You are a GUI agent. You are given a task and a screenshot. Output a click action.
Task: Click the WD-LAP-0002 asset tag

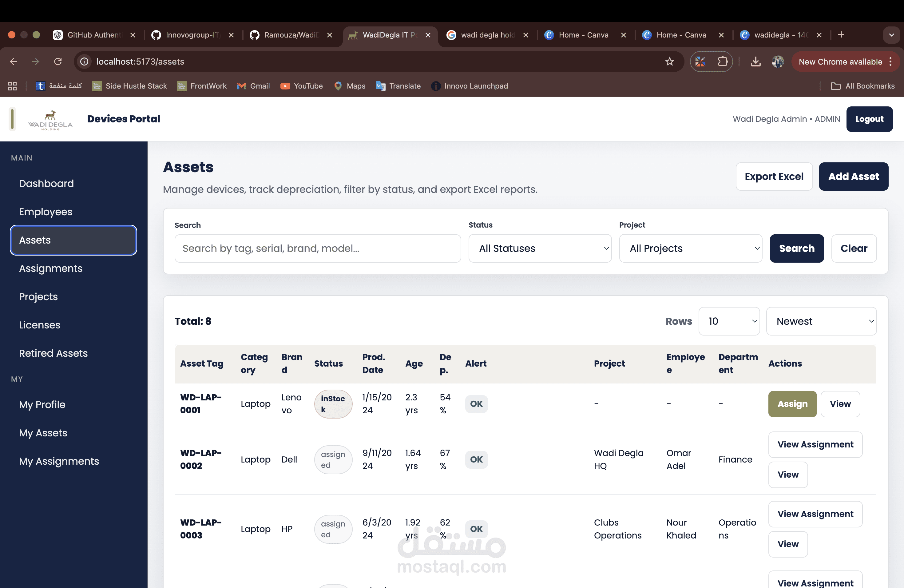(200, 459)
